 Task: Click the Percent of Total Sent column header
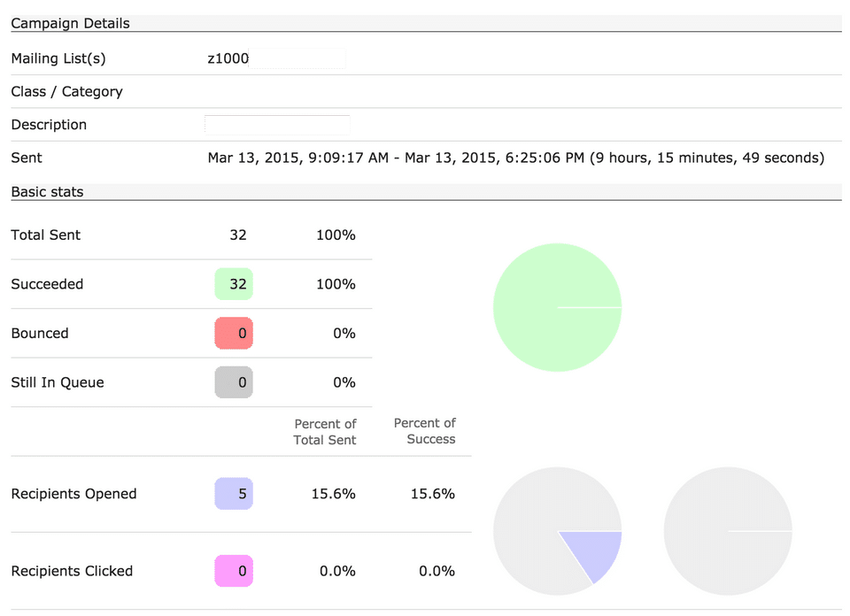(325, 432)
